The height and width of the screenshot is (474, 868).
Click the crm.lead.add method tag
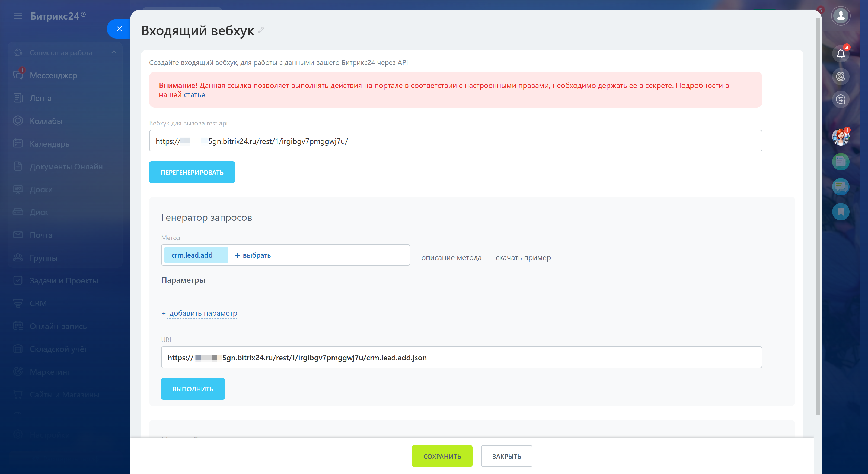[192, 255]
